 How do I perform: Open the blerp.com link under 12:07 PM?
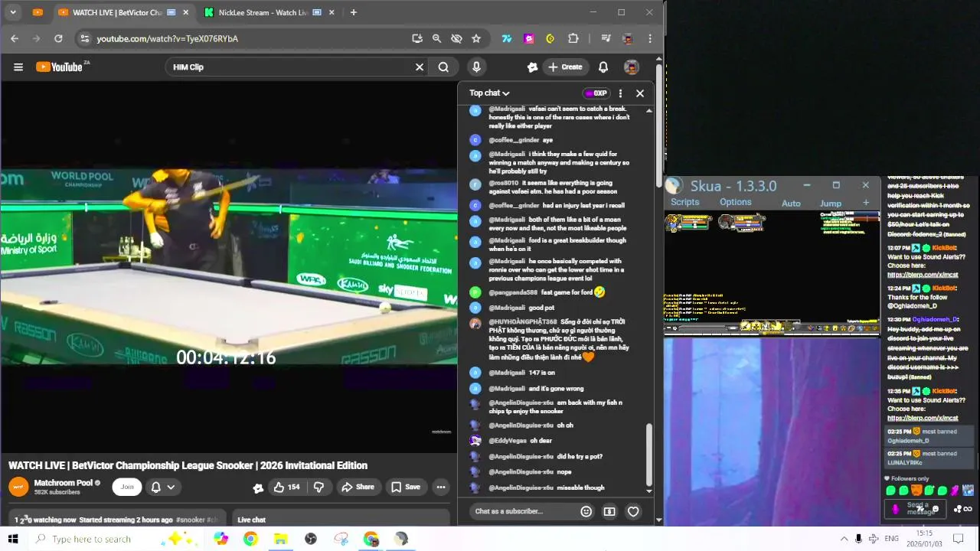tap(923, 275)
